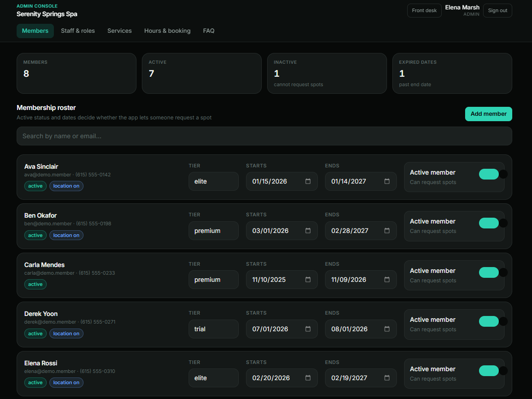
Task: Open Elena Rossi's elite tier field
Action: point(214,377)
